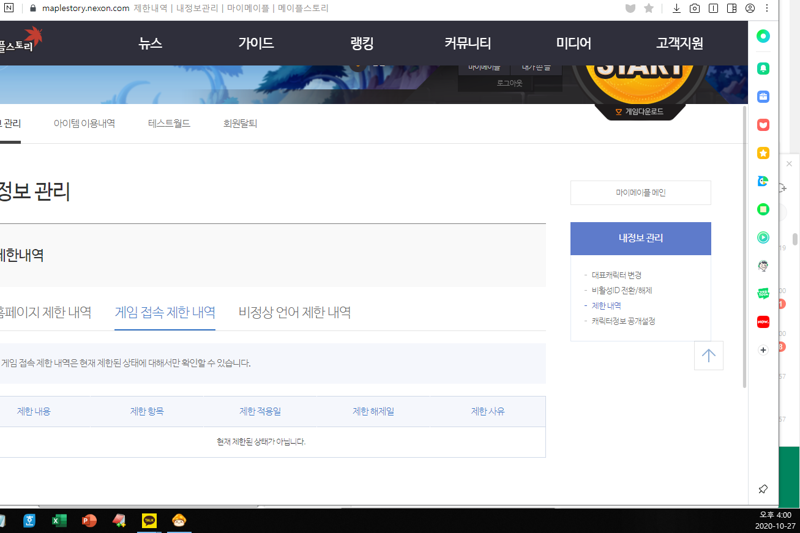Open the browser profile icon
800x533 pixels.
pos(750,8)
